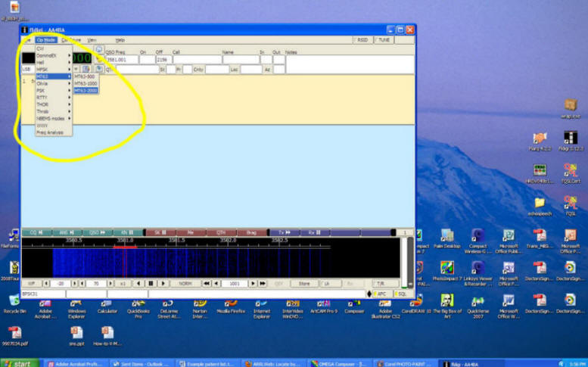Click the QTH macro button
Image resolution: width=588 pixels, height=367 pixels.
221,233
